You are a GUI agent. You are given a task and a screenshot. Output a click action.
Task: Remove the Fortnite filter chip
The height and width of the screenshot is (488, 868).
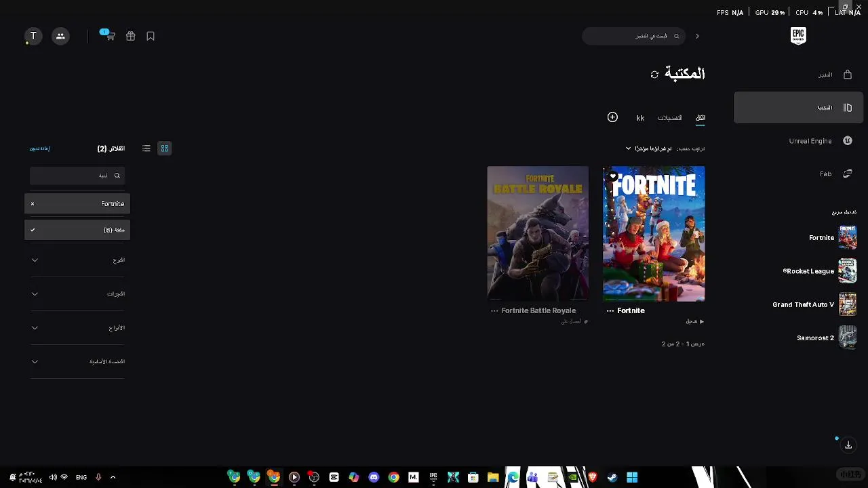[33, 204]
